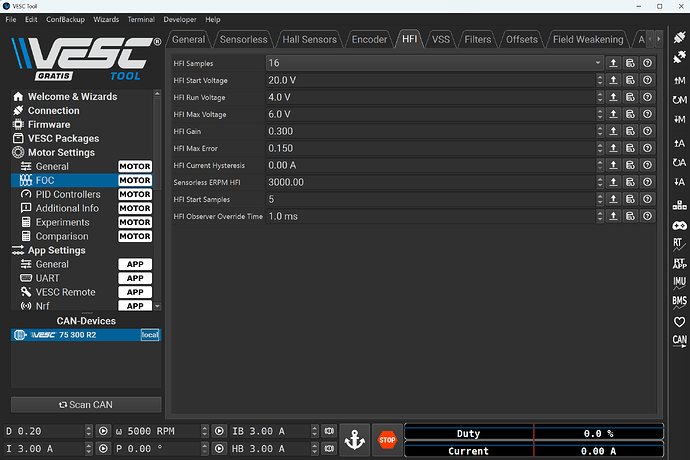
Task: Click the help icon for HFI Gain
Action: [647, 131]
